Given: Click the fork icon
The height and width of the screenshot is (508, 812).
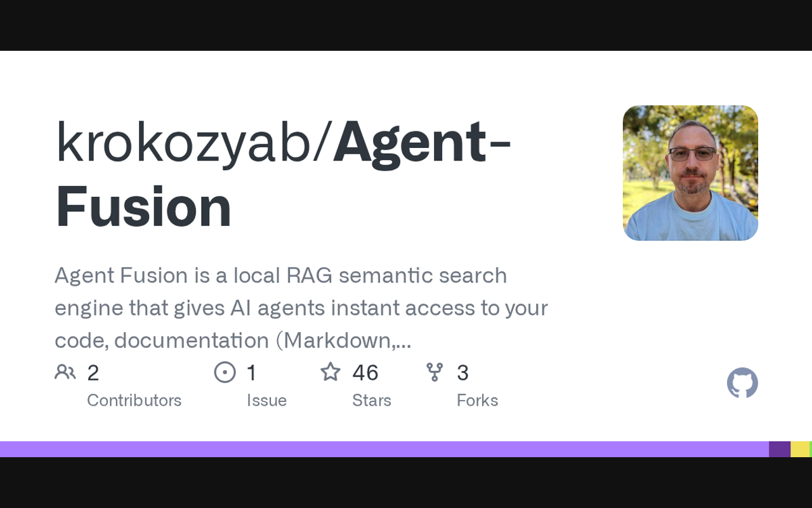Looking at the screenshot, I should [435, 372].
